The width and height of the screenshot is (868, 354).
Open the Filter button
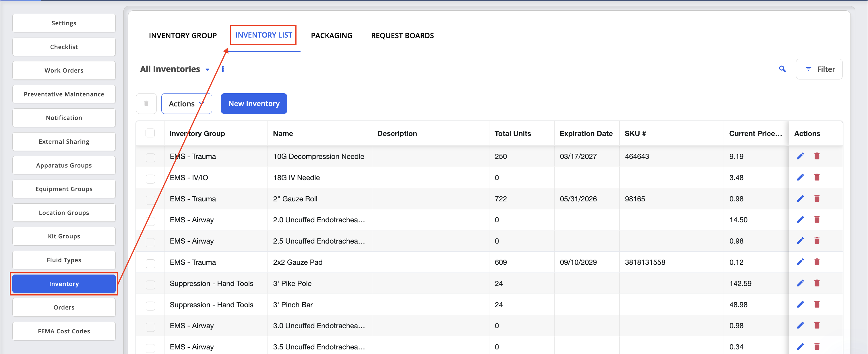(819, 69)
